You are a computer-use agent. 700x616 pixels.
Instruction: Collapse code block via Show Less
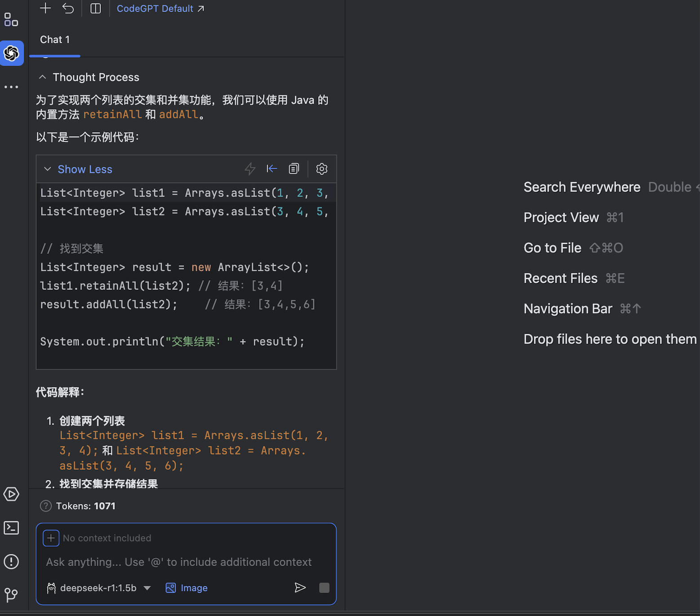point(85,169)
